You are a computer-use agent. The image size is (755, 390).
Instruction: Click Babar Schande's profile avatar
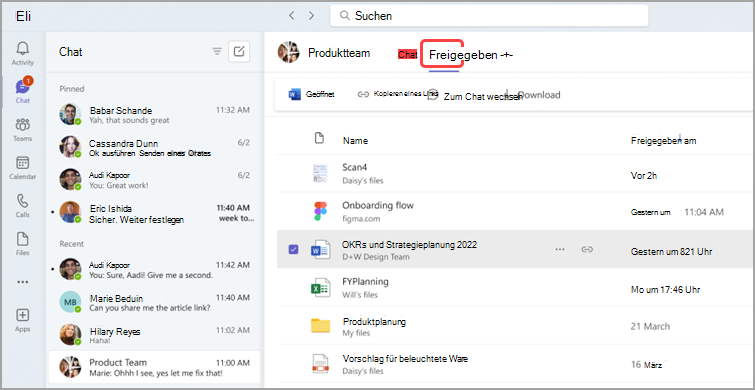click(x=70, y=114)
